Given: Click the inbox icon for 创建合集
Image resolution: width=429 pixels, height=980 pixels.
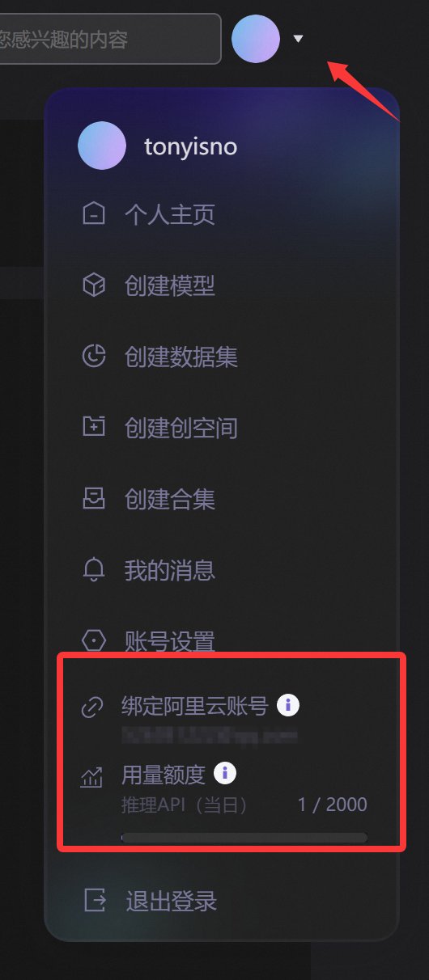Looking at the screenshot, I should [x=94, y=499].
